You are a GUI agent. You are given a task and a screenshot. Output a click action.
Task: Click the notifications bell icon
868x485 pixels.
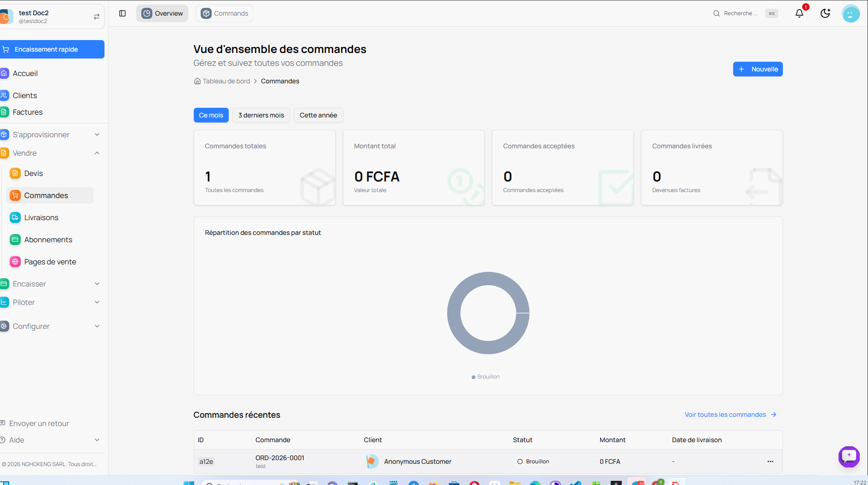click(799, 13)
